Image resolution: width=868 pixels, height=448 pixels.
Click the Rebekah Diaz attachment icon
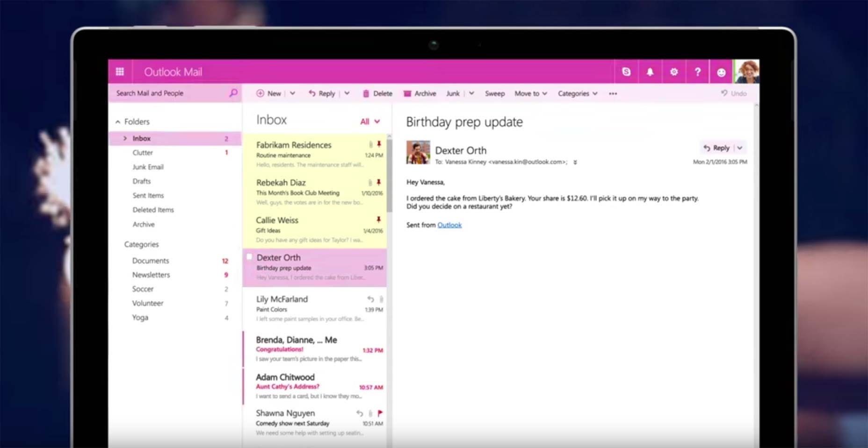pos(370,182)
